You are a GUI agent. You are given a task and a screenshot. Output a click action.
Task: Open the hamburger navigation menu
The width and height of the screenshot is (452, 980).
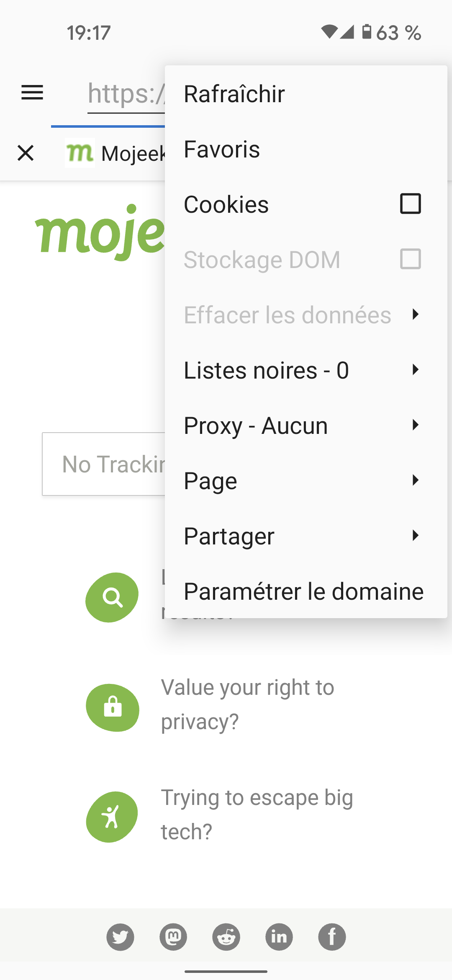click(32, 93)
